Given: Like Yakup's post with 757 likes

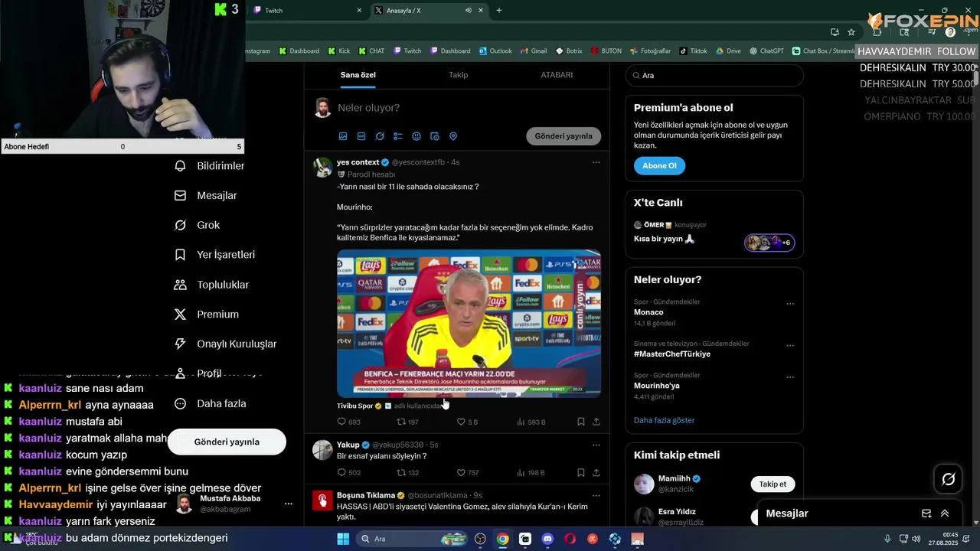Looking at the screenshot, I should 468,473.
